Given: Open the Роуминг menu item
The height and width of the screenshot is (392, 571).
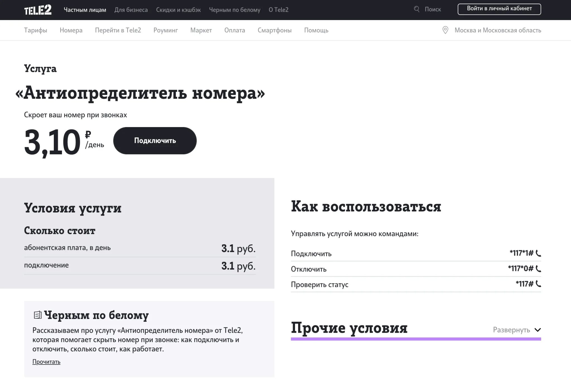Looking at the screenshot, I should click(166, 30).
